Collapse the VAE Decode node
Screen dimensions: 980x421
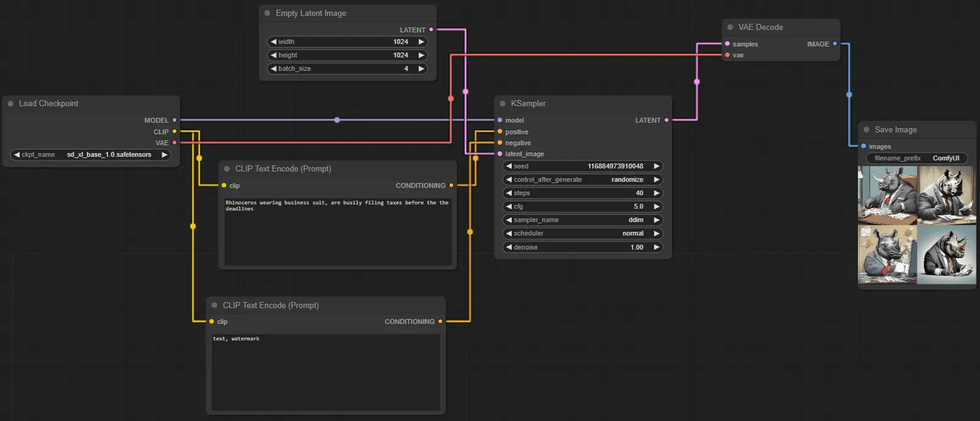pyautogui.click(x=730, y=27)
